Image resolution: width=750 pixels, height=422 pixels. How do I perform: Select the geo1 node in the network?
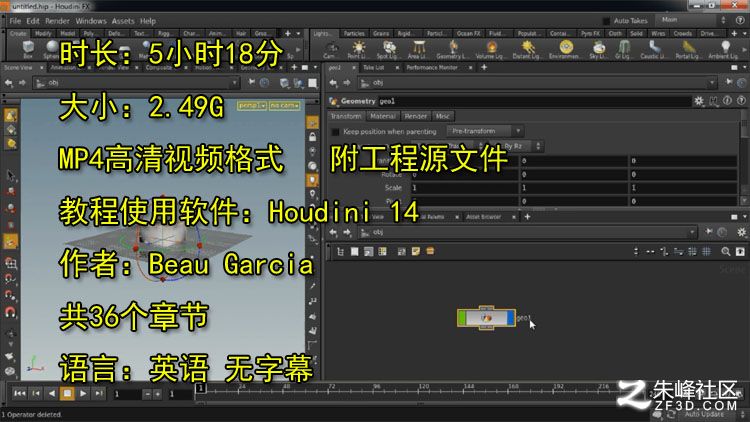486,317
